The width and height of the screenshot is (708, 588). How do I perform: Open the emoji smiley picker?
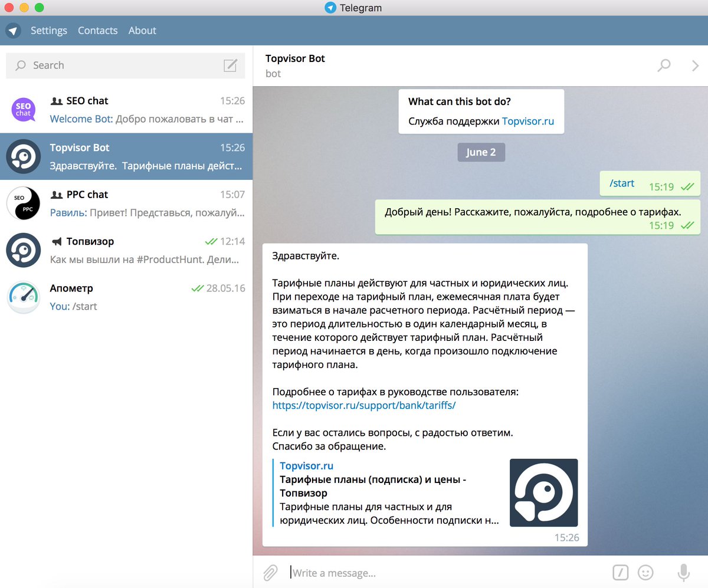click(x=646, y=572)
